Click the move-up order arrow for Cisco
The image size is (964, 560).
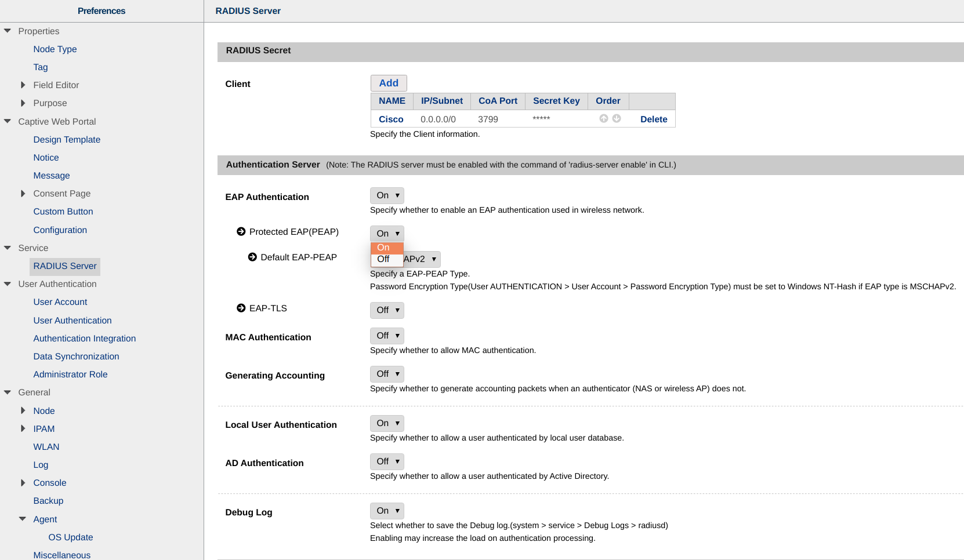tap(604, 118)
